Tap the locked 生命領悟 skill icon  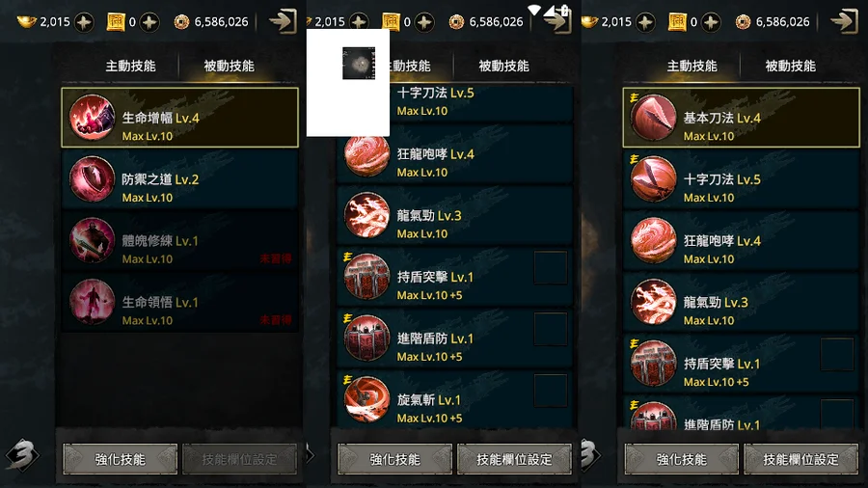click(92, 302)
